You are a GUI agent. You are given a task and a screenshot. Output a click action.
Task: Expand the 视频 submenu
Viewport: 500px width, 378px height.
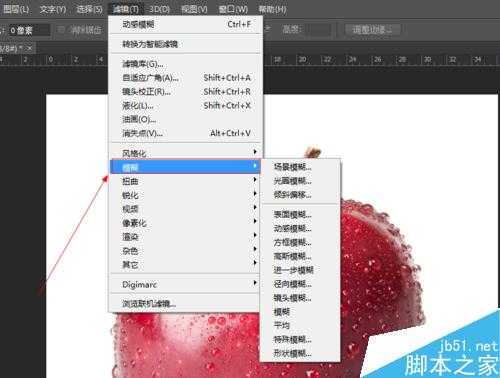tap(186, 209)
